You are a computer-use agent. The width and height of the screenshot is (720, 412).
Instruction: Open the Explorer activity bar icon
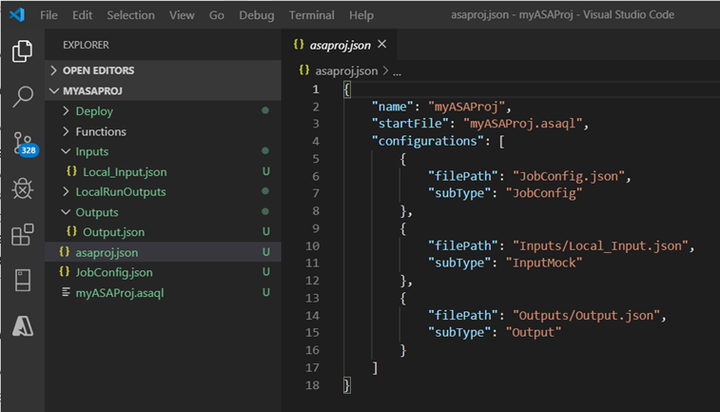point(22,51)
